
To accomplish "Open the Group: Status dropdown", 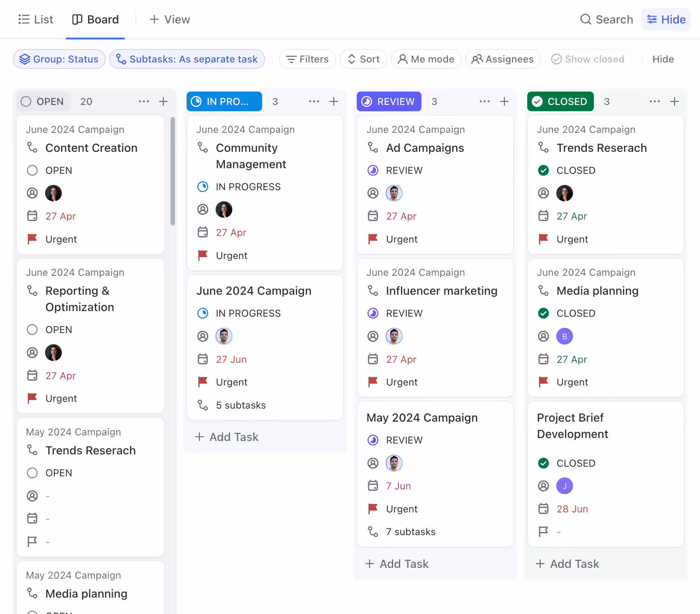I will (x=59, y=59).
